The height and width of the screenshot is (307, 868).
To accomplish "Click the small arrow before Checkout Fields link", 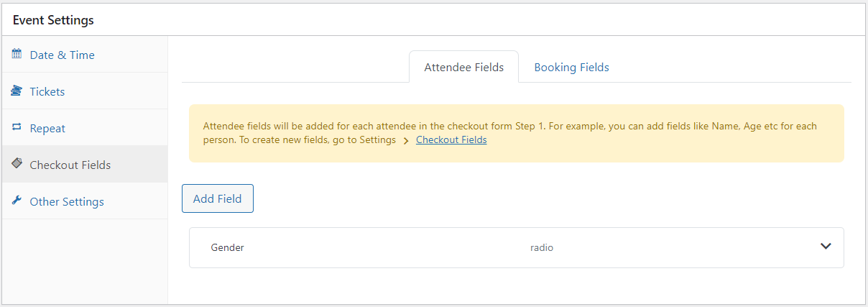I will tap(406, 141).
